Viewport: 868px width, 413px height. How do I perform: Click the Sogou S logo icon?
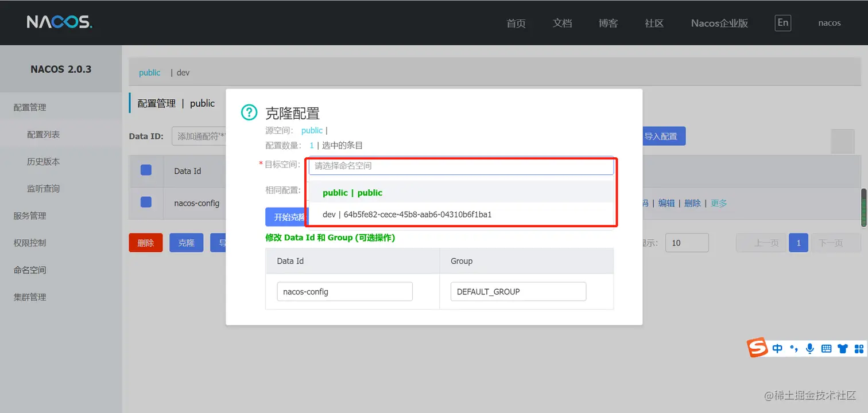pyautogui.click(x=757, y=348)
